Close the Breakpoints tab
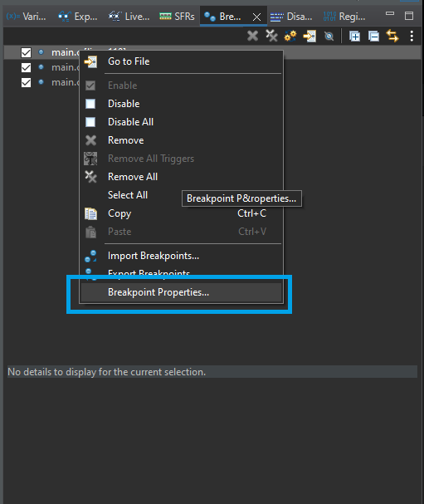Viewport: 424px width, 504px height. pos(256,17)
